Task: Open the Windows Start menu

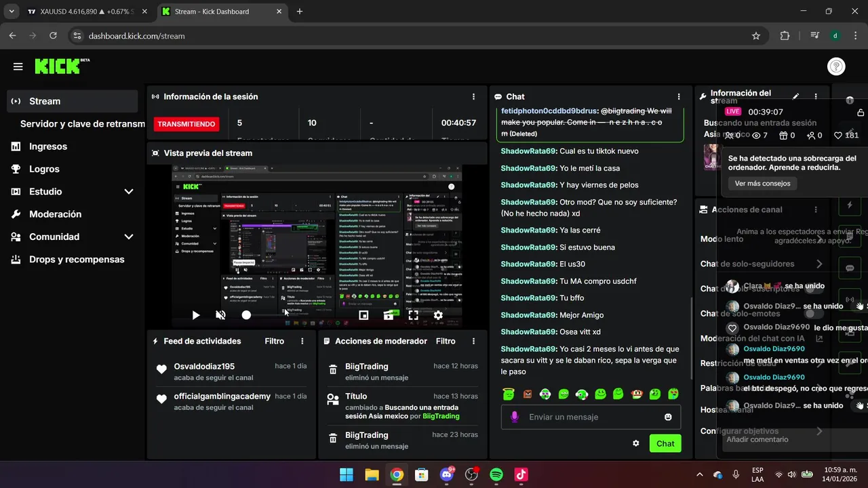Action: pos(346,474)
